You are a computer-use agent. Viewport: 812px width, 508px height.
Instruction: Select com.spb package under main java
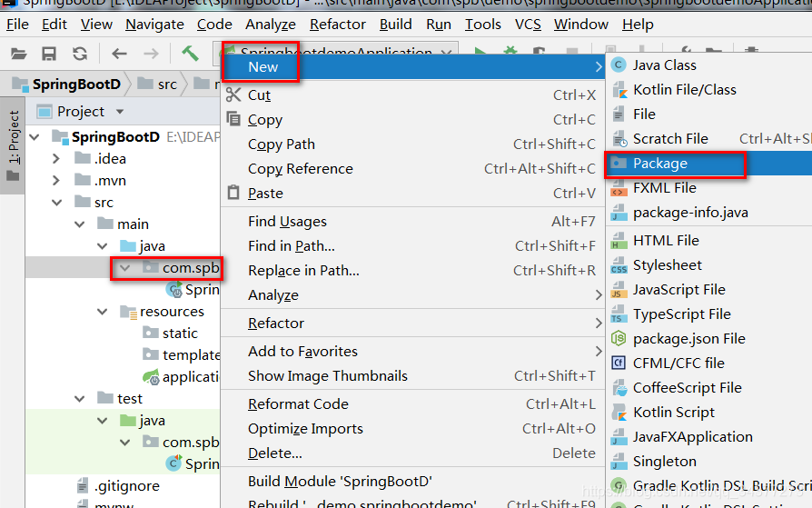[182, 268]
